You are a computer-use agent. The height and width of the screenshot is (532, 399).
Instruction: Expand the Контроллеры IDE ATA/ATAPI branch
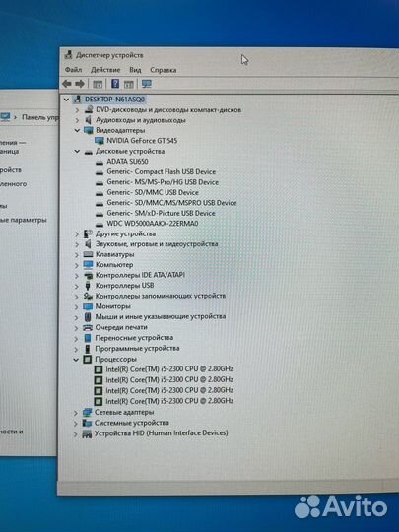pos(77,276)
